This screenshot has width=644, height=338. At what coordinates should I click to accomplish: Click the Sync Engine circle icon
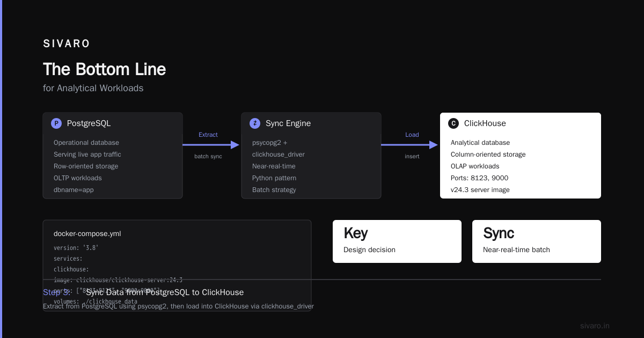click(x=255, y=123)
